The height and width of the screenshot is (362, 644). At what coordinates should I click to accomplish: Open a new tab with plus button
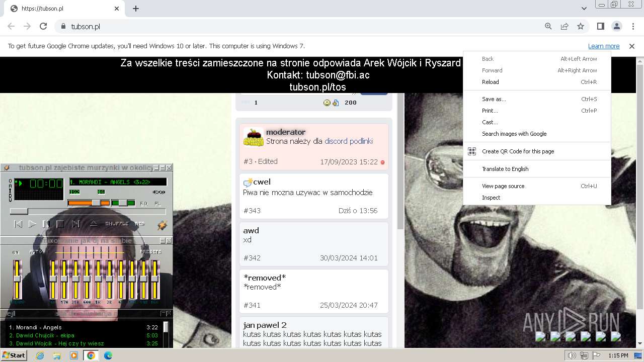pyautogui.click(x=136, y=9)
